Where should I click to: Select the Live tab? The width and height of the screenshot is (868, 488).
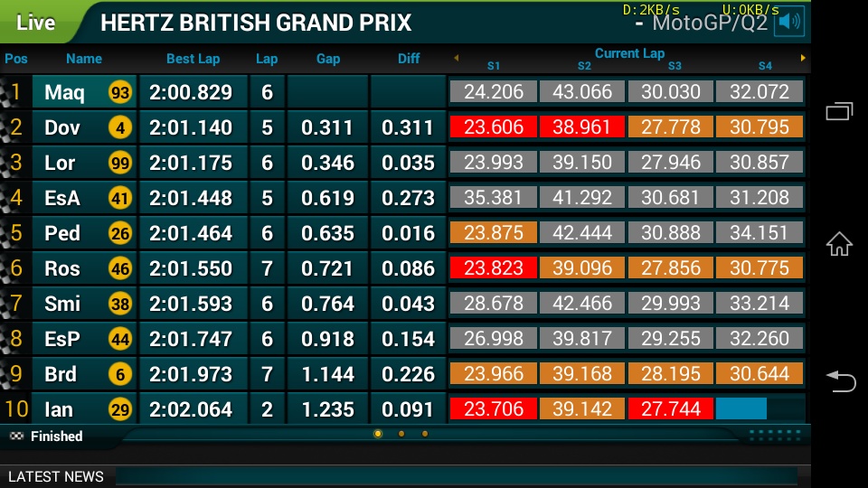(36, 23)
